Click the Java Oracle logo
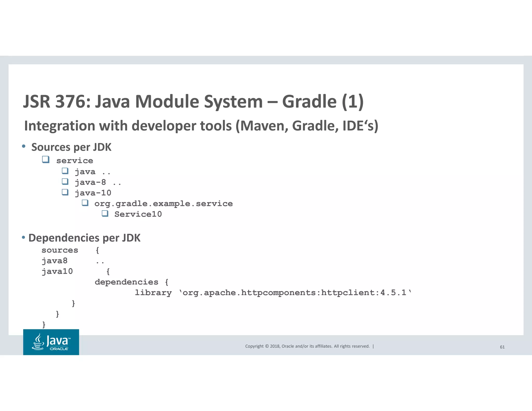The width and height of the screenshot is (532, 411). pos(51,342)
